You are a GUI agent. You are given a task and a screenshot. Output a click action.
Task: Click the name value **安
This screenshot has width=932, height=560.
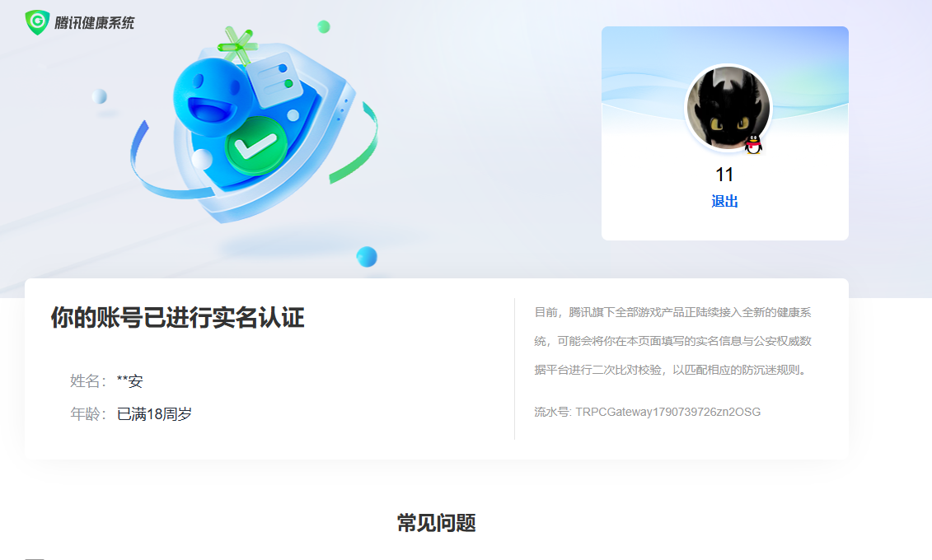(129, 381)
